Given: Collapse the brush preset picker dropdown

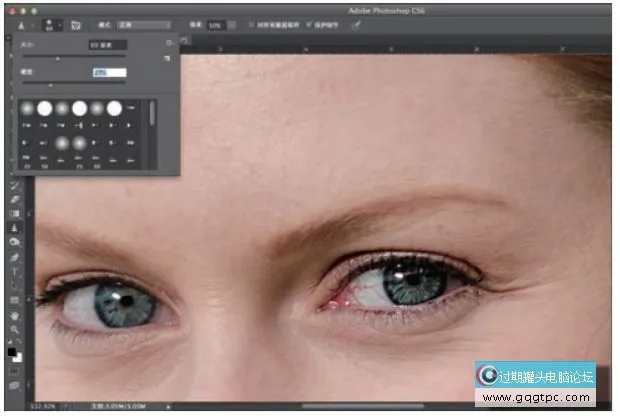Looking at the screenshot, I should point(59,24).
